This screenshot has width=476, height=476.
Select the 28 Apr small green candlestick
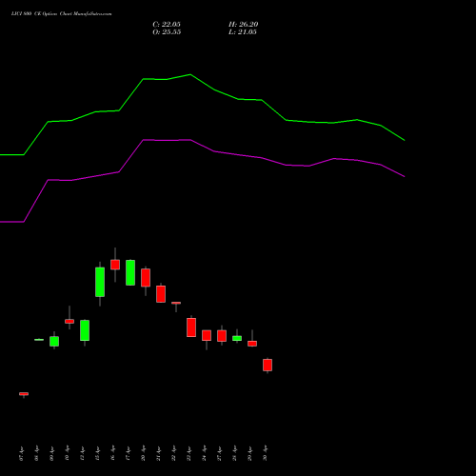tap(237, 338)
